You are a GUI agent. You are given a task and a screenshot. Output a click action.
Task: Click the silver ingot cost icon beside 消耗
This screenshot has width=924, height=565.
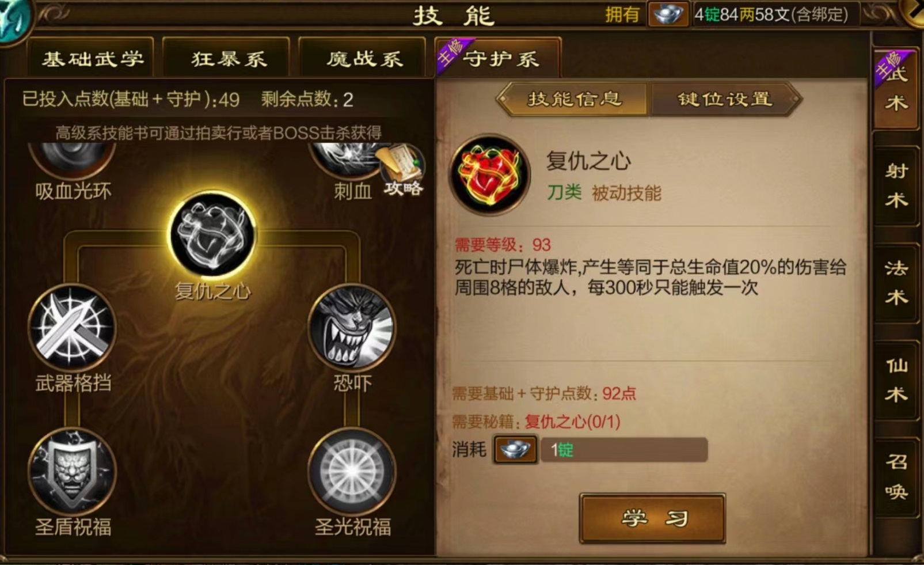(515, 450)
